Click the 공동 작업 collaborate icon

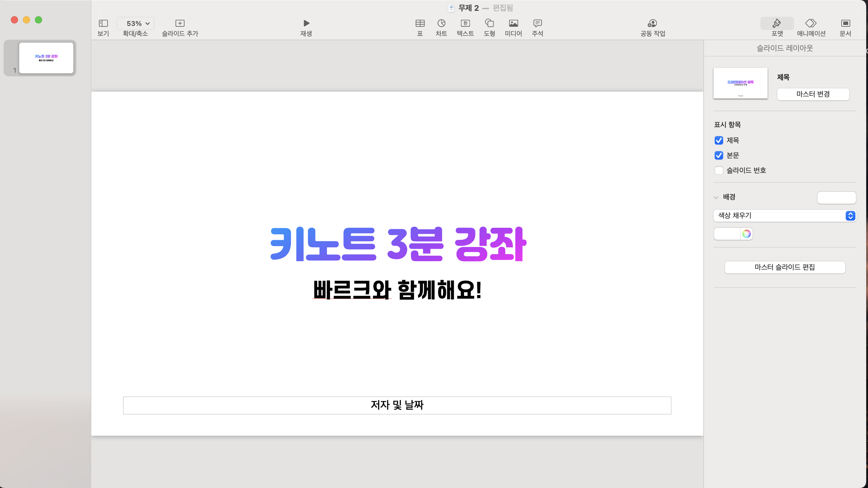652,23
